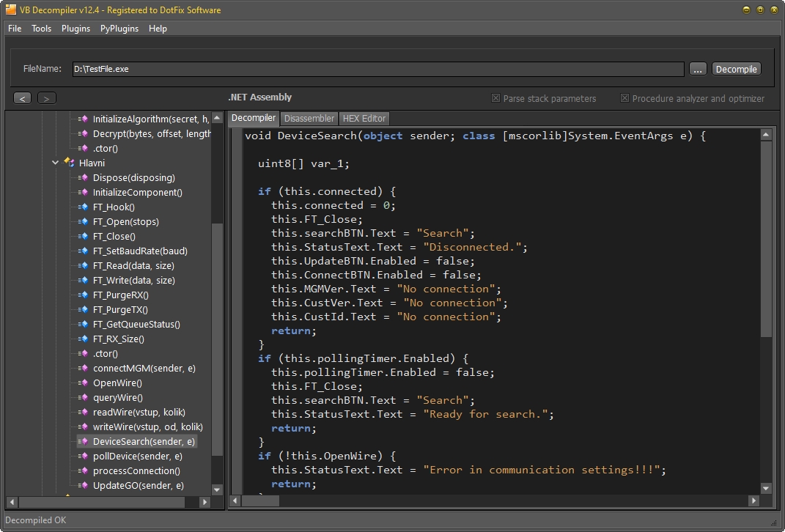The width and height of the screenshot is (785, 532).
Task: Click the code pane vertical scrollbar thumb
Action: coord(766,239)
